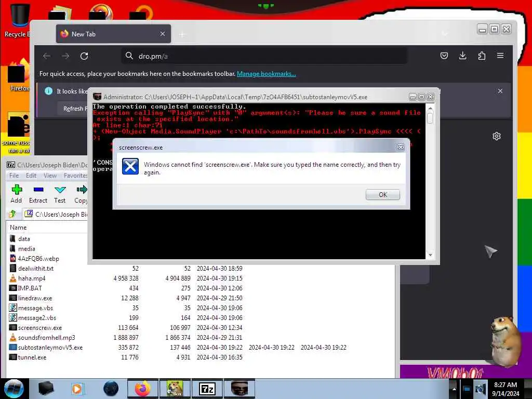Open the Firefox extensions icon

click(482, 56)
